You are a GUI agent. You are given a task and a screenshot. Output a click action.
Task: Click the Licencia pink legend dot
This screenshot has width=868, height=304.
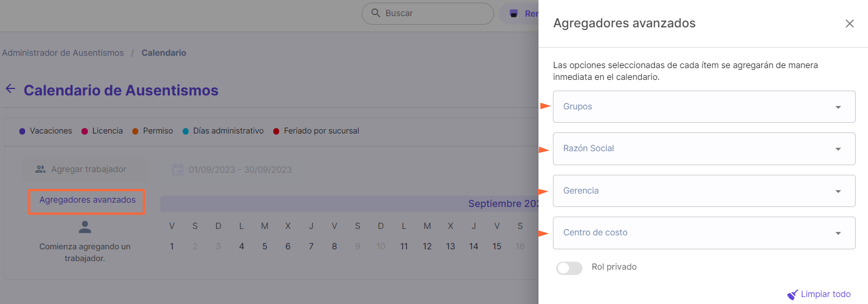(x=85, y=131)
